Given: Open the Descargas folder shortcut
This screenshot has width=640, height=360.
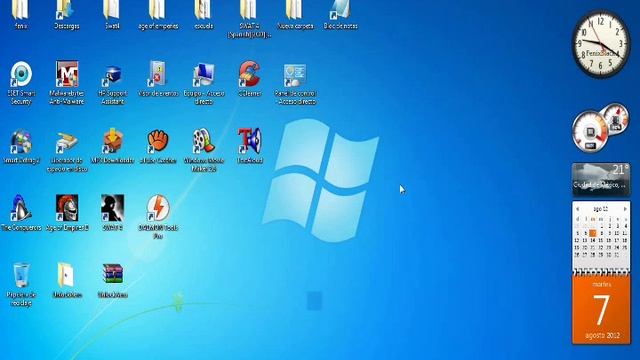Looking at the screenshot, I should 67,14.
